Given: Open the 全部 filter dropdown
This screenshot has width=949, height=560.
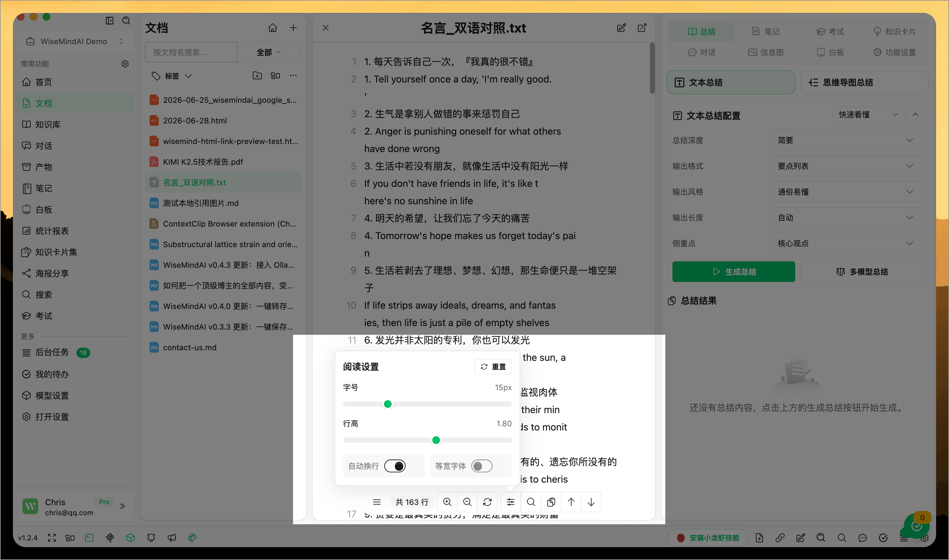Looking at the screenshot, I should point(269,52).
